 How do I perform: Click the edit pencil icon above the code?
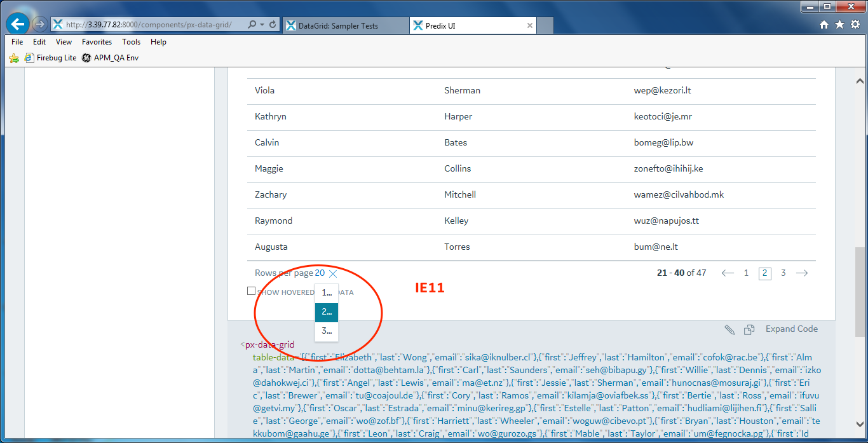(729, 329)
